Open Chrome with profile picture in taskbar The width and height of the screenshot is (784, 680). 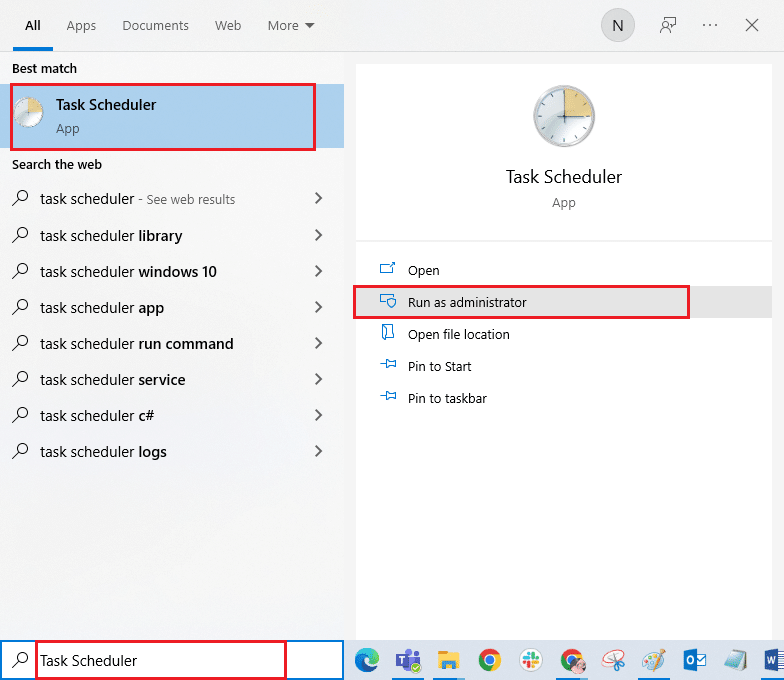coord(572,660)
